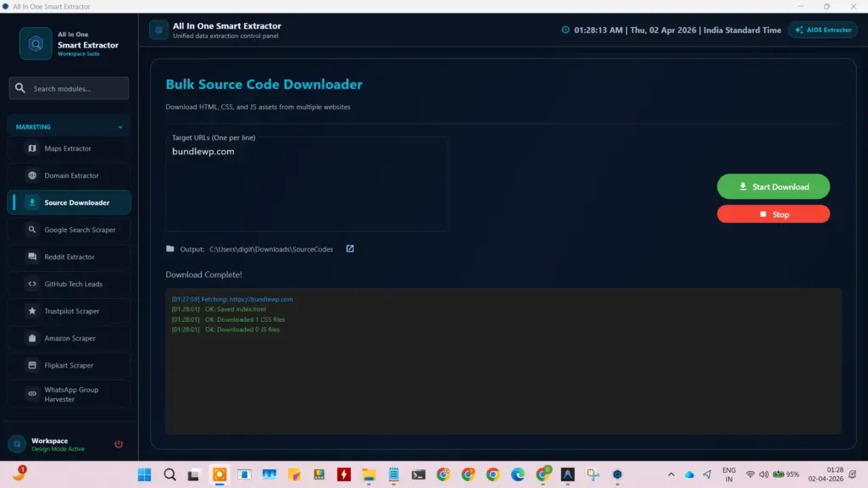
Task: Click the Flipkart Scraper icon
Action: point(32,365)
